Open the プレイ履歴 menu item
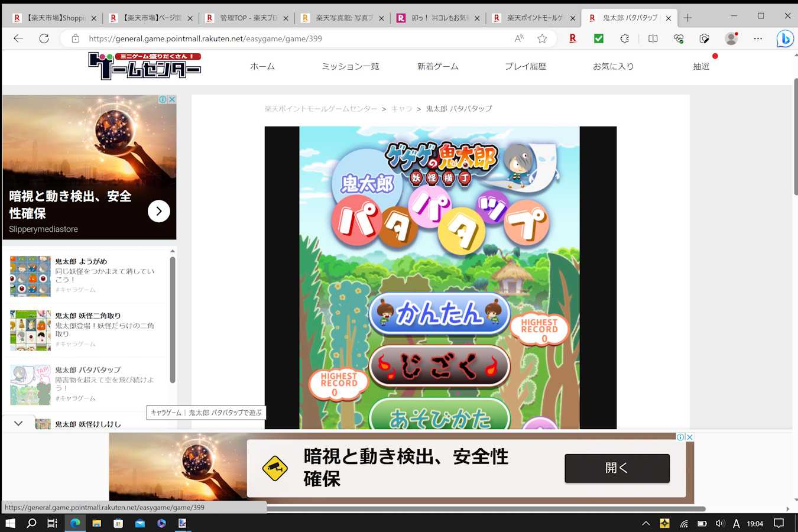The image size is (798, 532). (525, 66)
